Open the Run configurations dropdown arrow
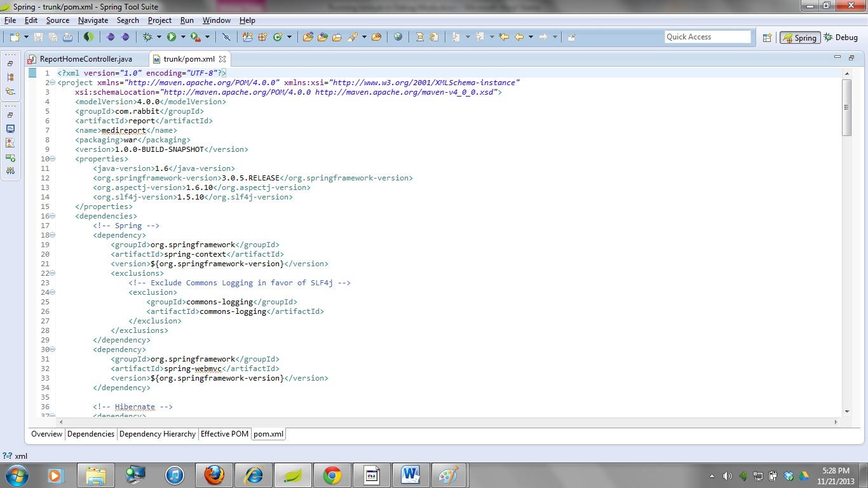868x488 pixels. click(x=183, y=37)
